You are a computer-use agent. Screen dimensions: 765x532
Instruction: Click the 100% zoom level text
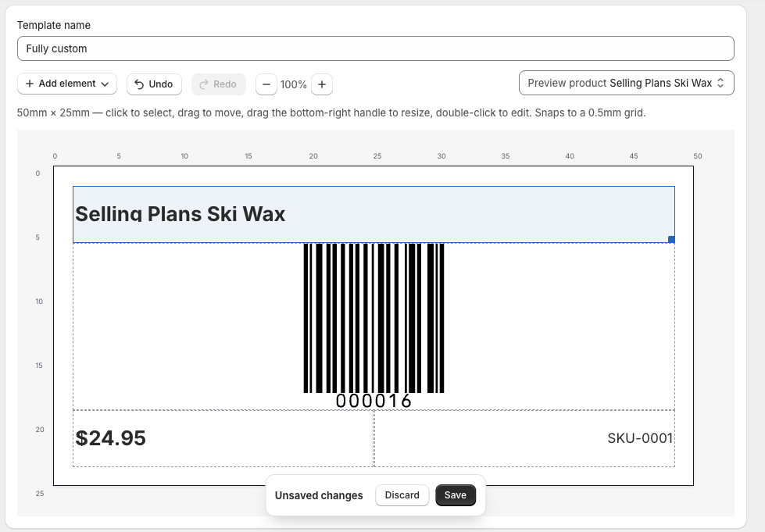pyautogui.click(x=294, y=84)
